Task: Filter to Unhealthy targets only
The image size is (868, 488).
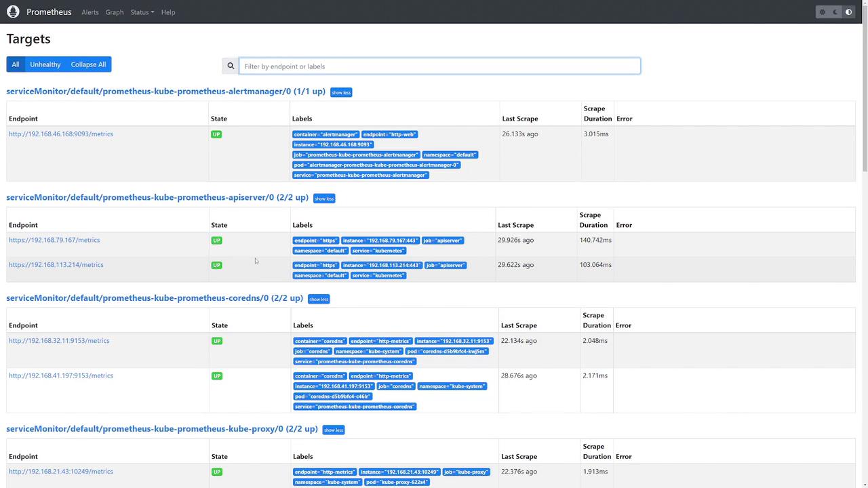Action: [x=45, y=64]
